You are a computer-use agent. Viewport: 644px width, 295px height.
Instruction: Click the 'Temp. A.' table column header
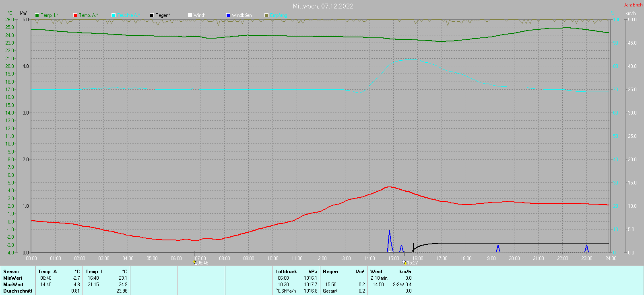click(x=48, y=272)
